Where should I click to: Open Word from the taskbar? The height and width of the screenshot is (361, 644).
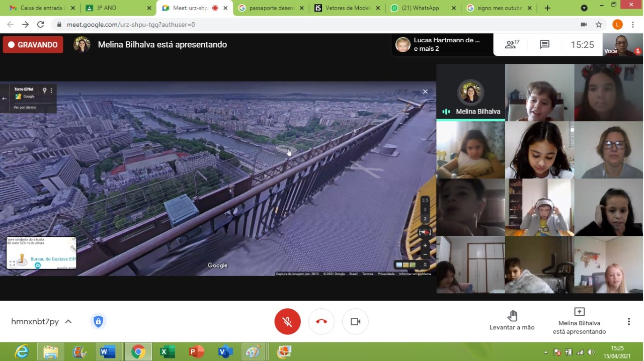tap(107, 351)
